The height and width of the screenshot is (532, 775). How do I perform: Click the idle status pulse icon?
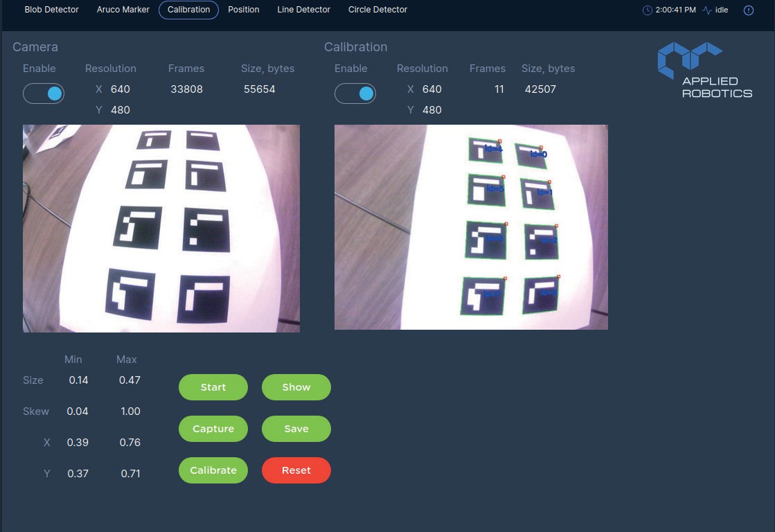(706, 10)
